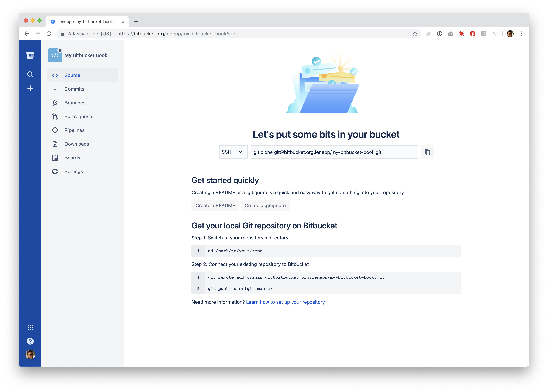
Task: Click the plus create icon in the sidebar
Action: (30, 88)
